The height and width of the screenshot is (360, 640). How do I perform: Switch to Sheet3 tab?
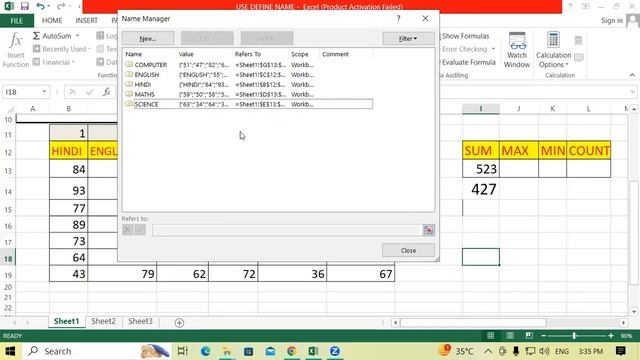[x=140, y=321]
